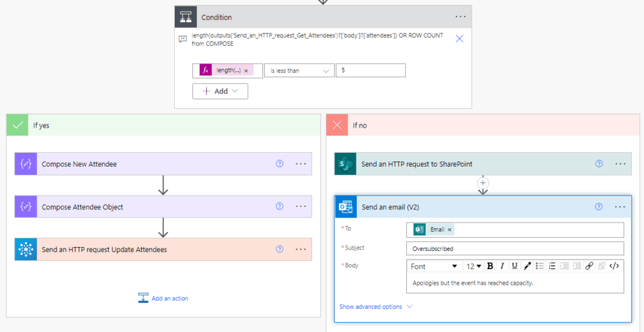Click the Compose New Attendee icon
This screenshot has height=332, width=644.
pyautogui.click(x=26, y=164)
